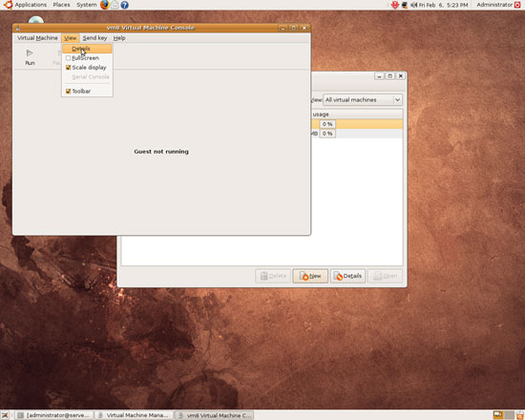Click the show desktop icon in taskbar
The width and height of the screenshot is (525, 420).
pos(5,415)
